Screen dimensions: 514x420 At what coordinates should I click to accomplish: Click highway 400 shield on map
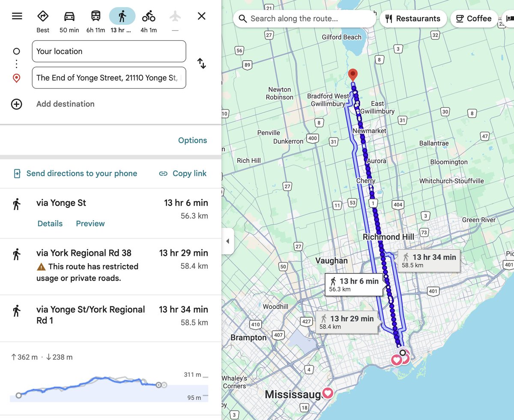pyautogui.click(x=313, y=138)
